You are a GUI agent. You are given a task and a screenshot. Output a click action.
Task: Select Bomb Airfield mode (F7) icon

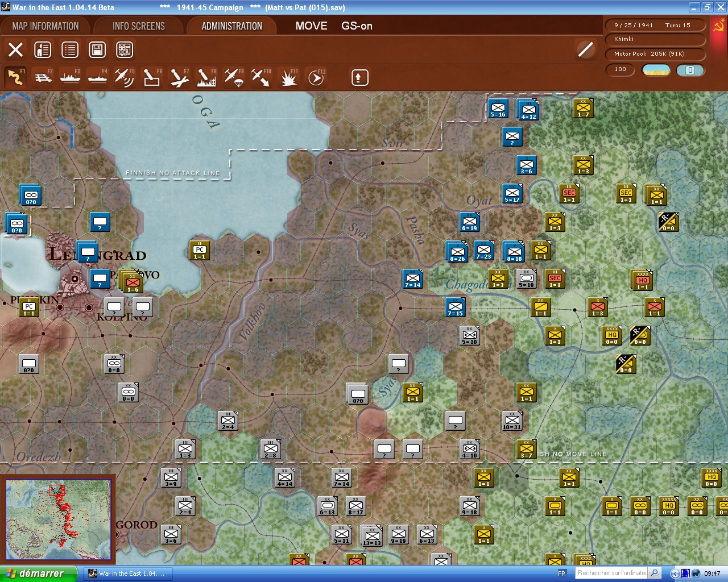pyautogui.click(x=179, y=77)
